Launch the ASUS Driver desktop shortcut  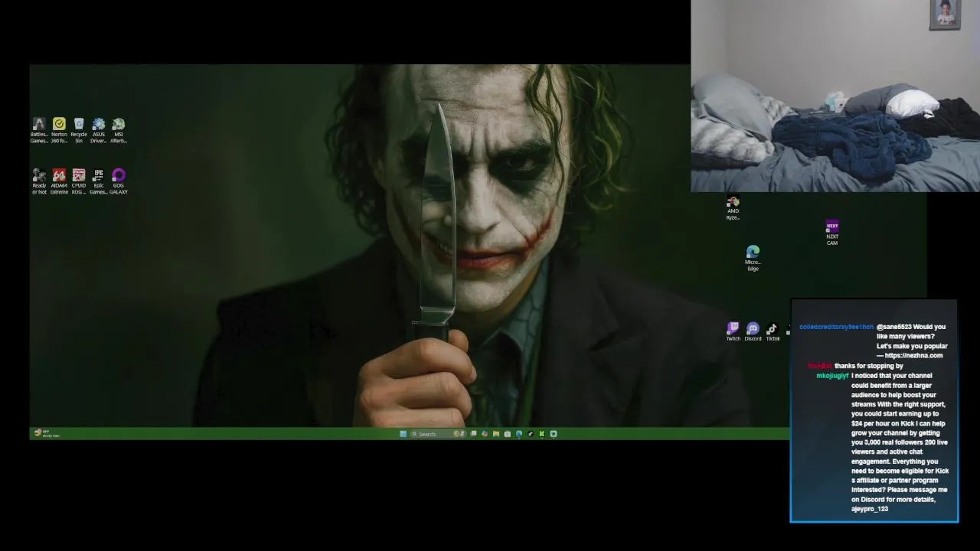(99, 130)
